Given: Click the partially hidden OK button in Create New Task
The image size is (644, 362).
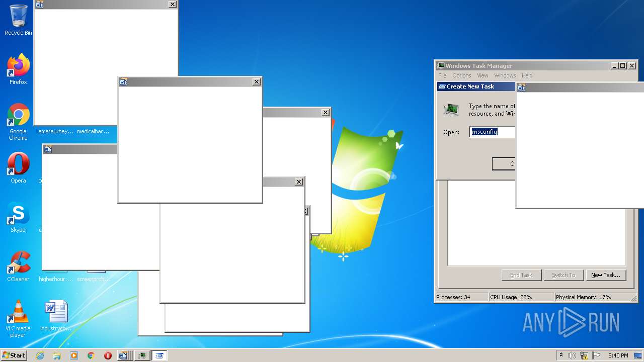Looking at the screenshot, I should (504, 163).
